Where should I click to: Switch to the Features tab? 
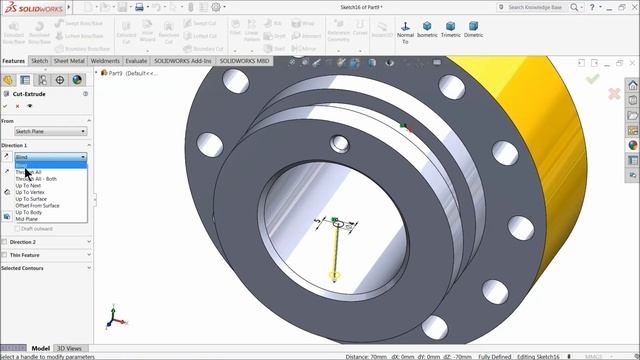coord(13,61)
